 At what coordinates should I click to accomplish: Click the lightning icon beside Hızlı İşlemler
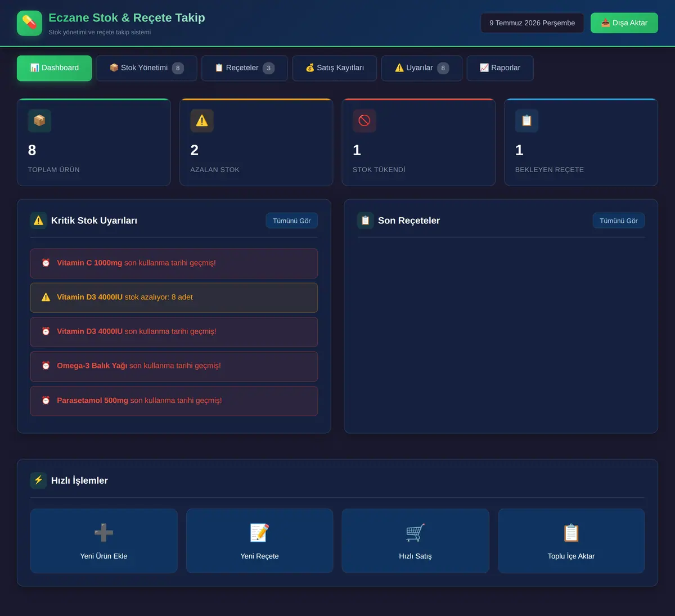39,480
